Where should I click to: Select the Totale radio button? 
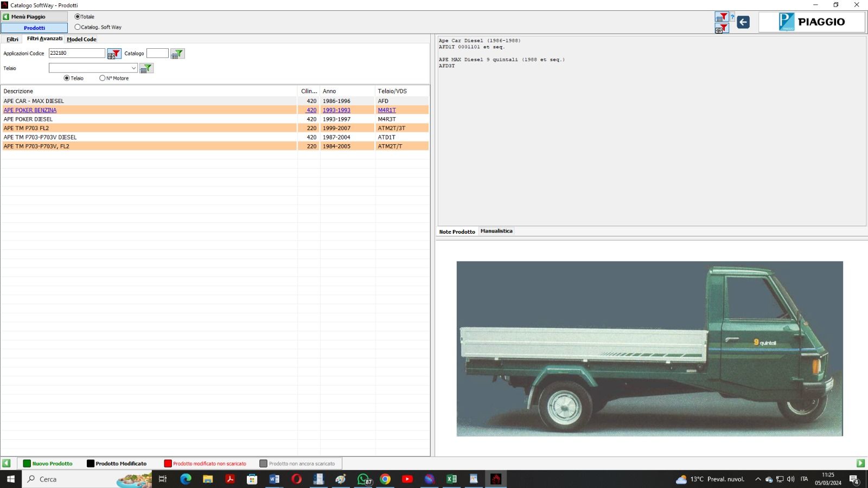(x=78, y=17)
